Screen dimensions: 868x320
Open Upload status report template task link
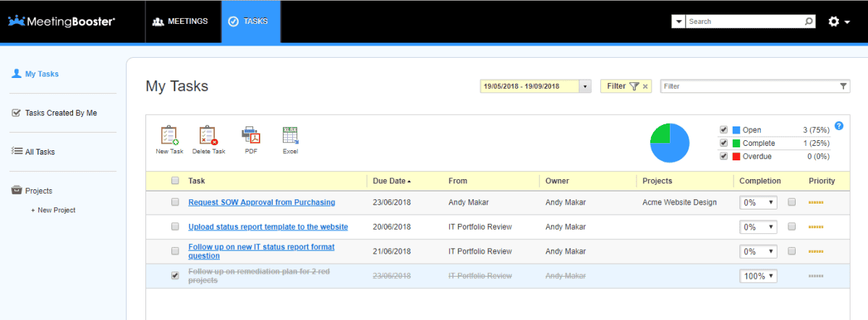[x=268, y=227]
